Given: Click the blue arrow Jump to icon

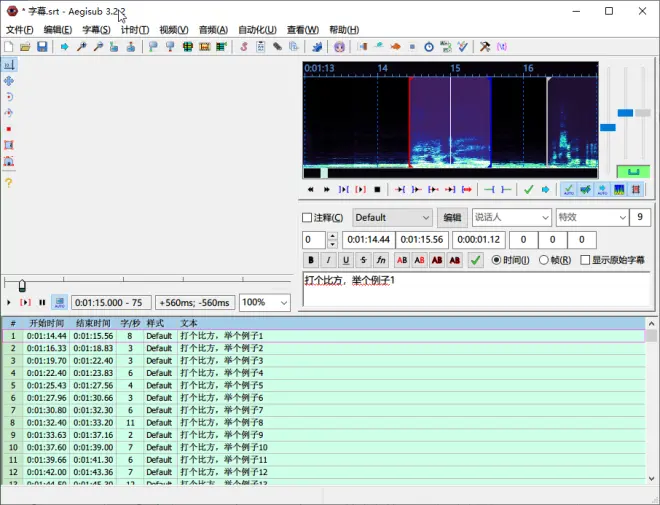Looking at the screenshot, I should click(64, 47).
